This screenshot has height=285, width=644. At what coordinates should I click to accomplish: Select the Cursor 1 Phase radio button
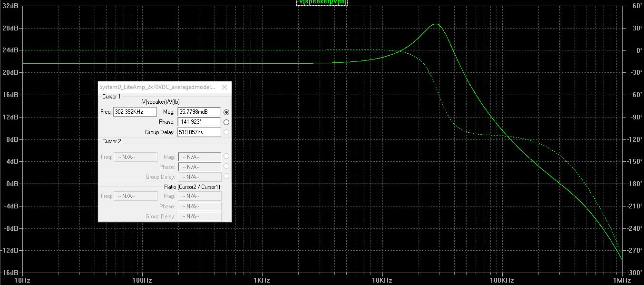pyautogui.click(x=226, y=122)
